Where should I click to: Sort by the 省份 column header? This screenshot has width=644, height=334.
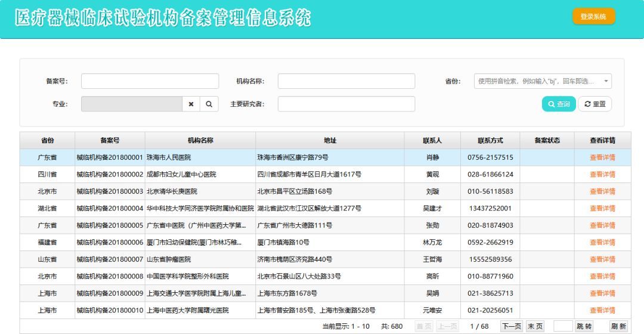click(48, 141)
